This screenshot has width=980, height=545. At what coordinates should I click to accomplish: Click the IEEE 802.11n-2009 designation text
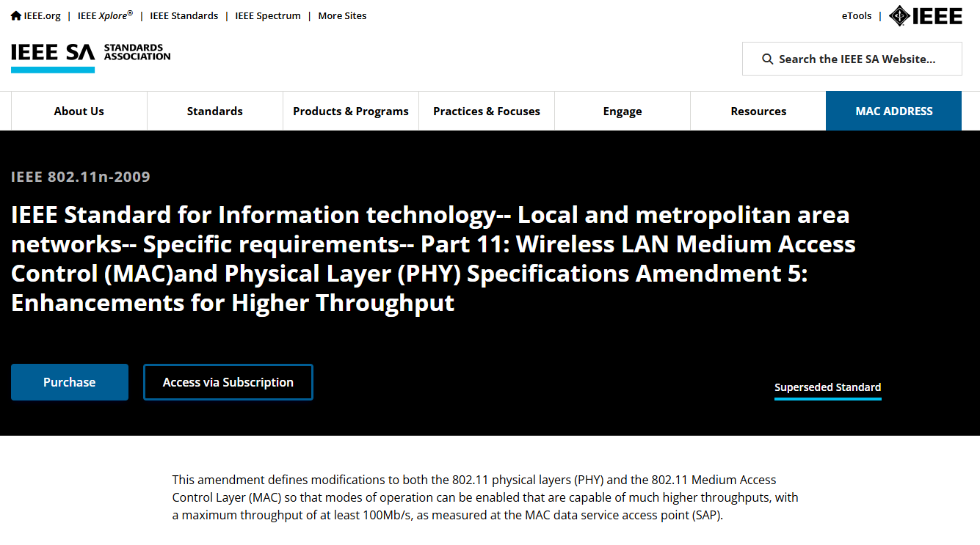tap(81, 177)
